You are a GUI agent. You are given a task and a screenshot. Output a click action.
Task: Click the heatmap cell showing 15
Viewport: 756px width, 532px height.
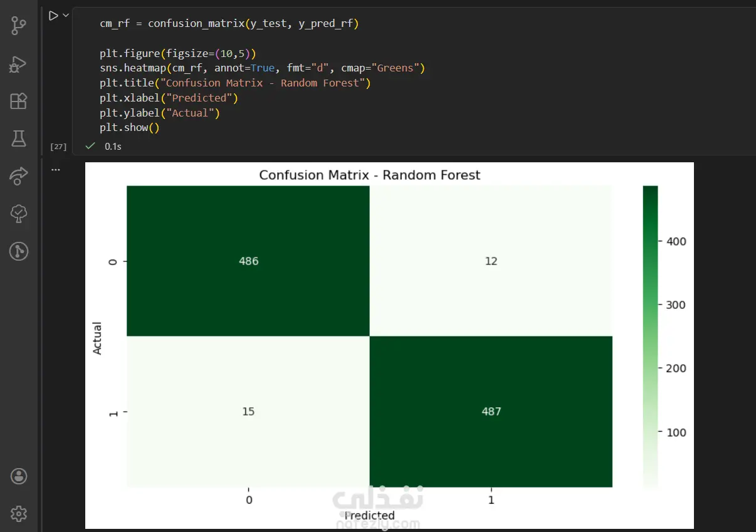tap(248, 412)
